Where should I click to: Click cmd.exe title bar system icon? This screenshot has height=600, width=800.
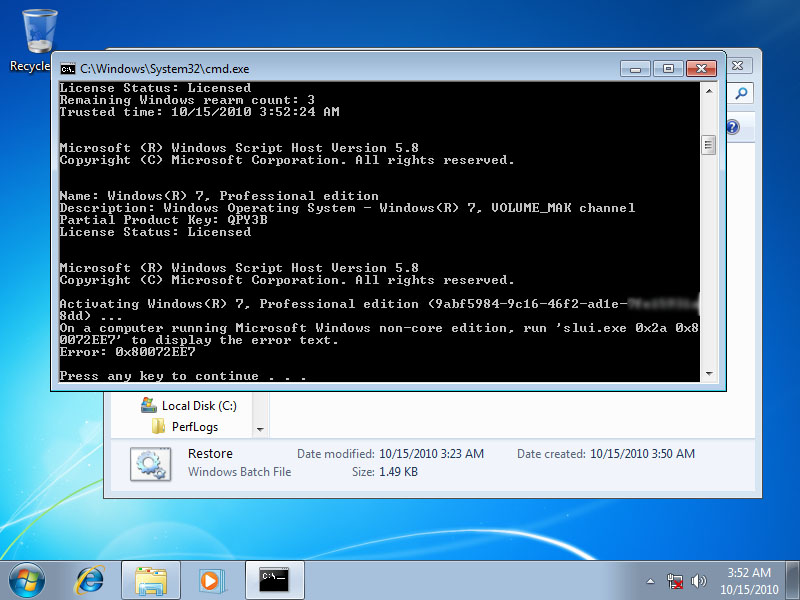[x=67, y=69]
